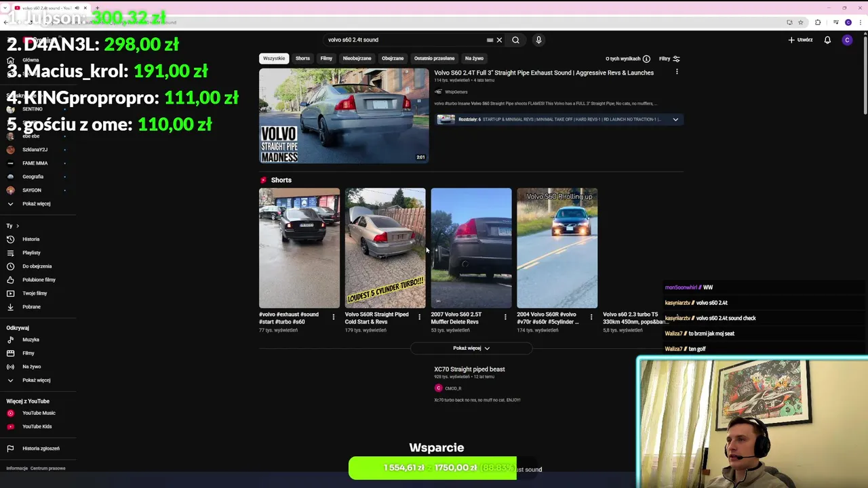Click the magnifier search button

point(515,40)
